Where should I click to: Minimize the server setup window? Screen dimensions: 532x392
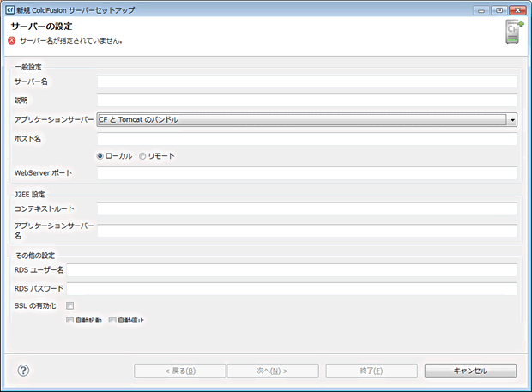point(481,10)
